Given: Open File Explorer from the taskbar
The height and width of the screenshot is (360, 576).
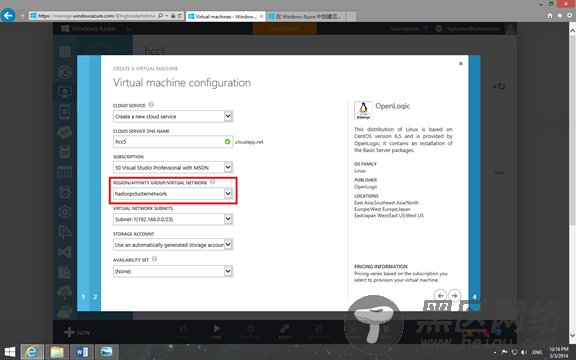Looking at the screenshot, I should (57, 352).
